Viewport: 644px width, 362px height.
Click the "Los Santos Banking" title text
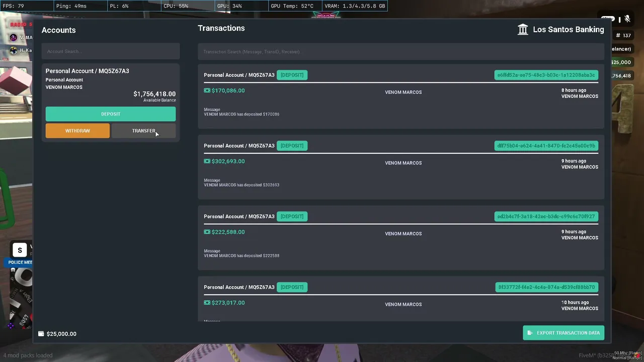(x=569, y=30)
